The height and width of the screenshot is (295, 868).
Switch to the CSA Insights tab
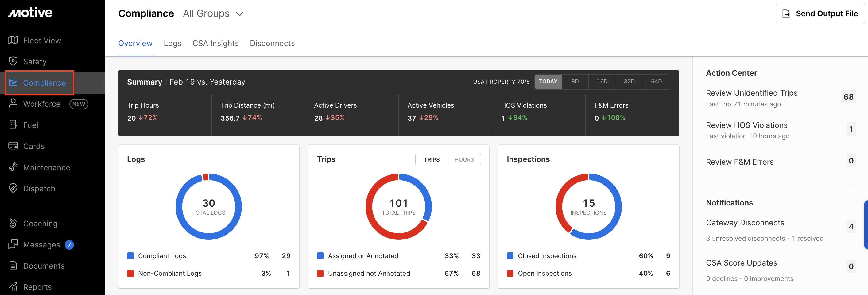215,44
